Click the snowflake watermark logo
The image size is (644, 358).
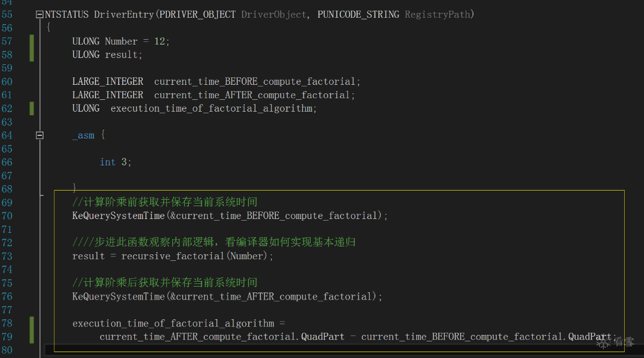604,343
